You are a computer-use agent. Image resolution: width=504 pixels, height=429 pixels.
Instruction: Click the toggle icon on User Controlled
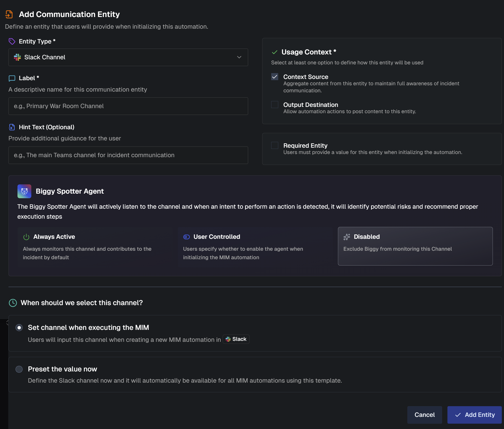186,237
